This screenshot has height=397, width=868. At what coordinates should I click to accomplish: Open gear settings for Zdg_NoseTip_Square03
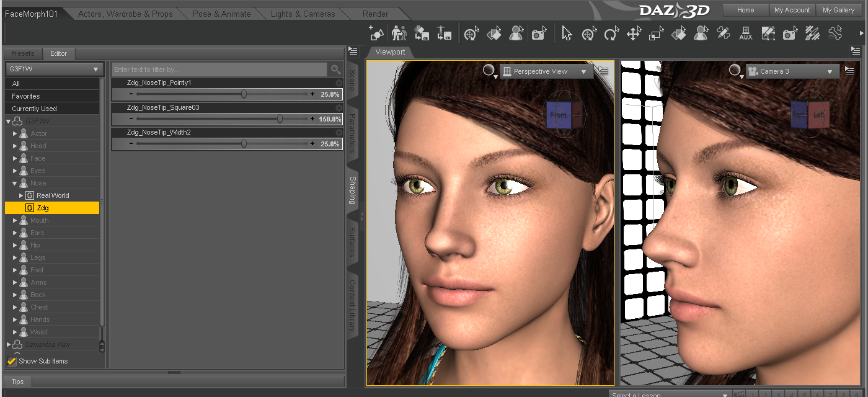click(x=339, y=107)
